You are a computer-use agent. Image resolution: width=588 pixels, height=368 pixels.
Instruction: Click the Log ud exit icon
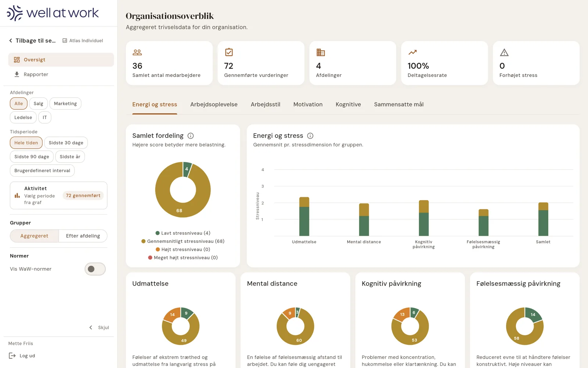tap(12, 356)
